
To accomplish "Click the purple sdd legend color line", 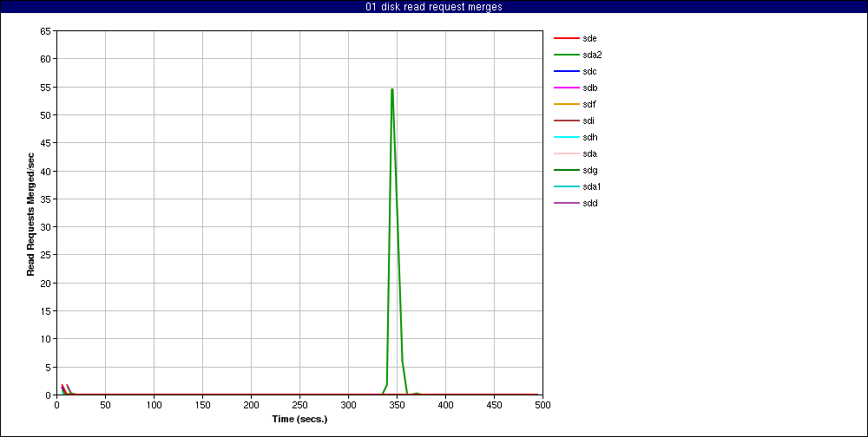I will pyautogui.click(x=566, y=203).
